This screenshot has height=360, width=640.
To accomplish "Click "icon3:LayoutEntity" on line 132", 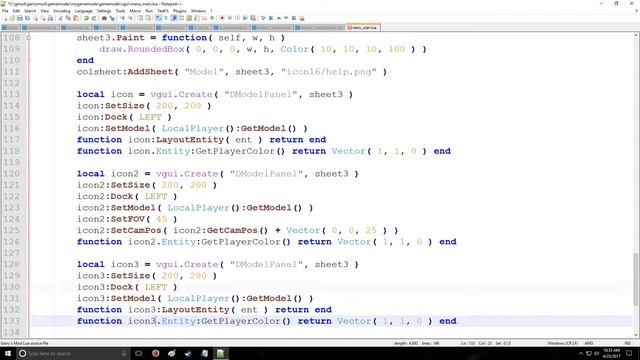I will 179,310.
